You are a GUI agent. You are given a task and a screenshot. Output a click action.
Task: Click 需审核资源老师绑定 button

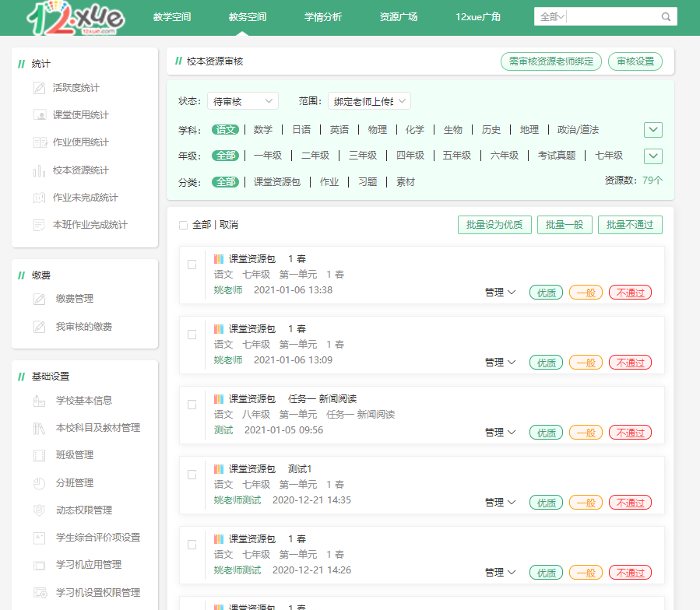point(551,61)
